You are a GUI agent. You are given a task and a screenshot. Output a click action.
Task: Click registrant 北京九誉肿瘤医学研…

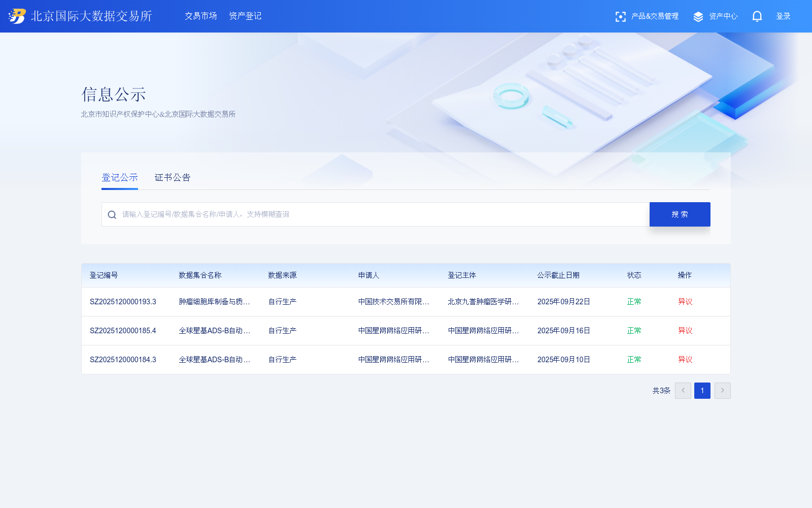click(x=484, y=302)
